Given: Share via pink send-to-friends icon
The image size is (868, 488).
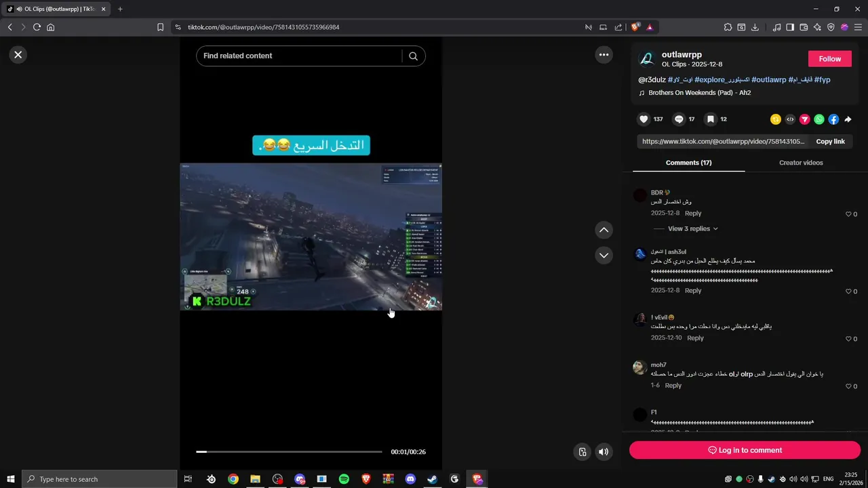Looking at the screenshot, I should tap(804, 119).
